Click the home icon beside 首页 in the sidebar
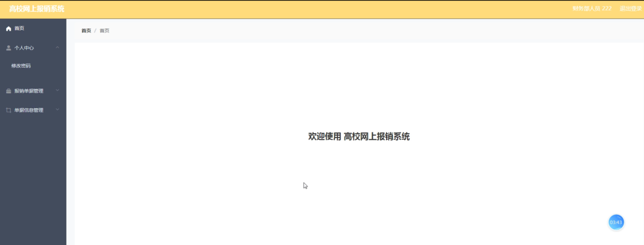 pyautogui.click(x=8, y=28)
